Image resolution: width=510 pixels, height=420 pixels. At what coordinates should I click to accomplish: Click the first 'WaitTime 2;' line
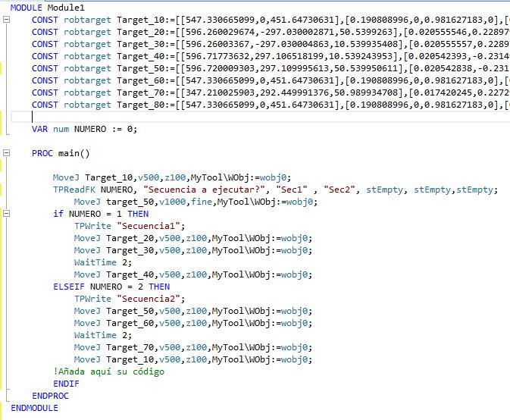pyautogui.click(x=103, y=262)
